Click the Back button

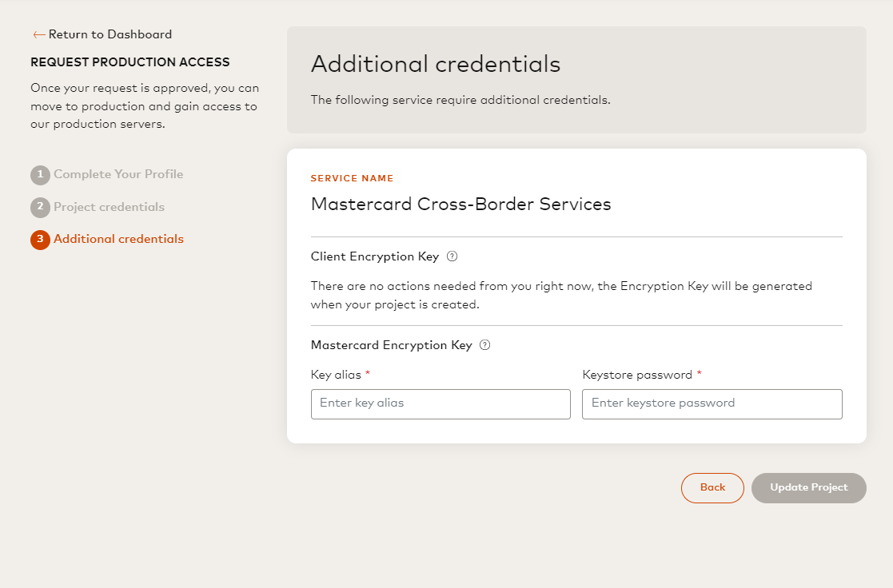tap(712, 487)
